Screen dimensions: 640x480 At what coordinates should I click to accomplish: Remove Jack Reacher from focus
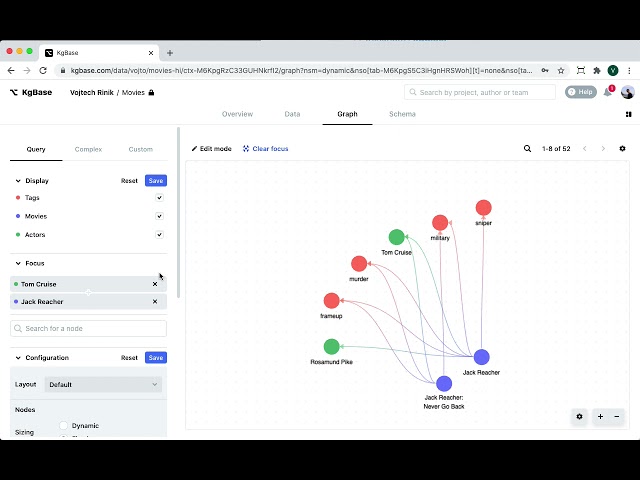(x=155, y=302)
